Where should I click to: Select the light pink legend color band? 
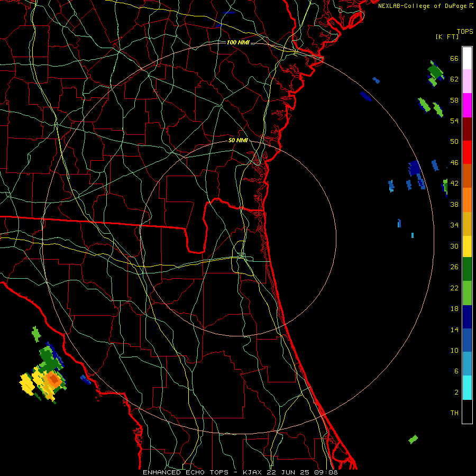pyautogui.click(x=467, y=81)
